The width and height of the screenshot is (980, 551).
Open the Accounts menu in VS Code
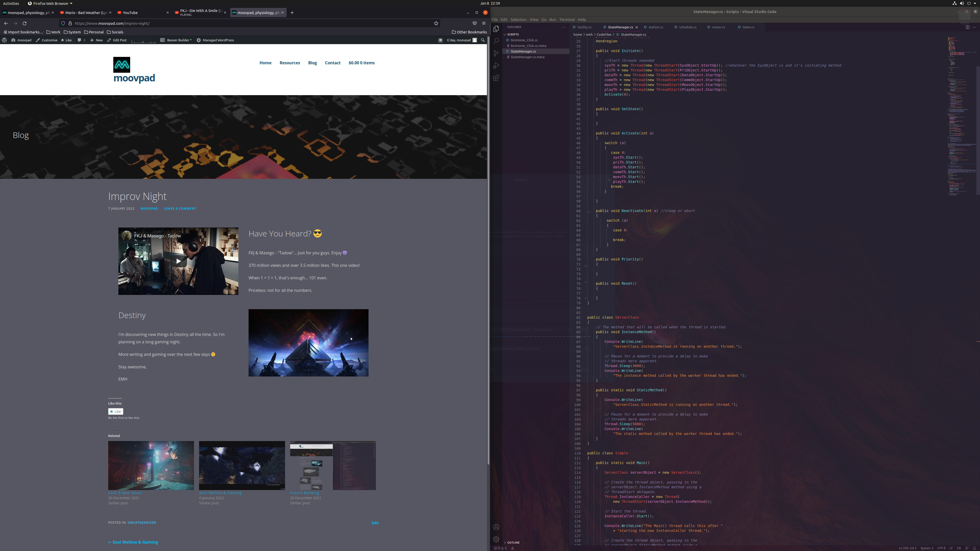tap(496, 527)
